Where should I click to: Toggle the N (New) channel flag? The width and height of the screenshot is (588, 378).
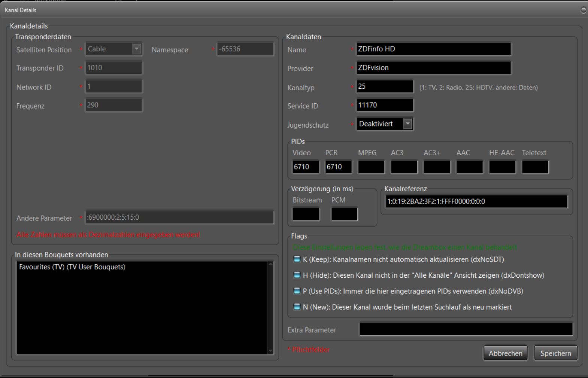click(x=297, y=307)
